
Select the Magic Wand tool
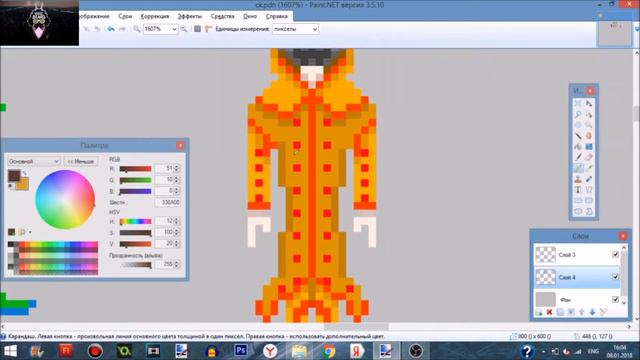(578, 136)
